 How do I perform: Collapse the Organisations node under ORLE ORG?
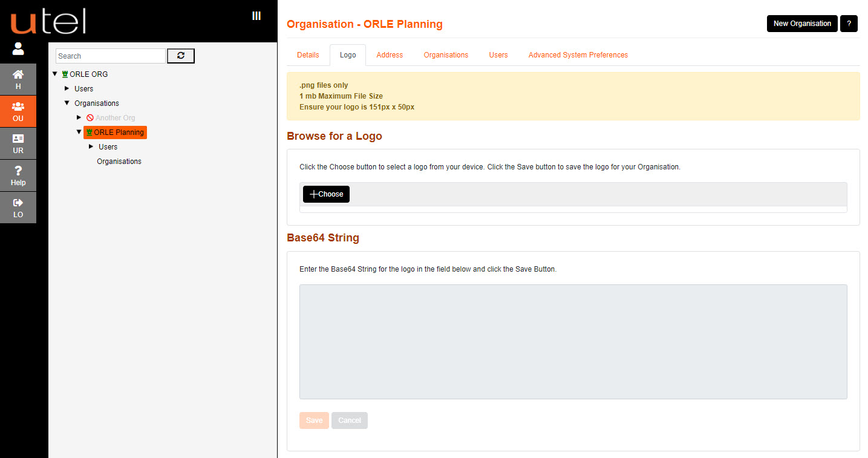point(67,103)
